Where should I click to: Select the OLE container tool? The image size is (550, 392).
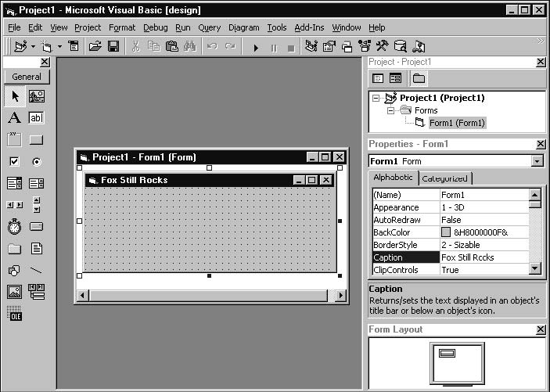(x=14, y=314)
